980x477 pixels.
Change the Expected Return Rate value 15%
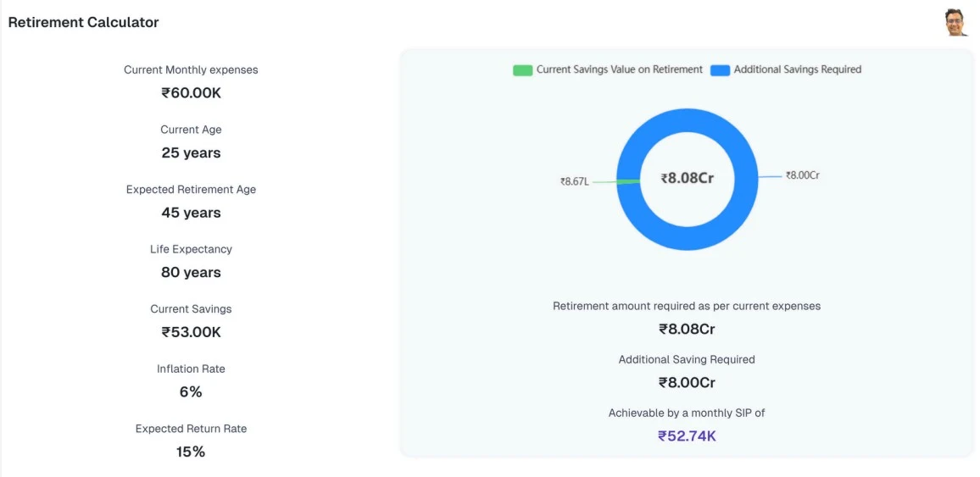(x=191, y=452)
